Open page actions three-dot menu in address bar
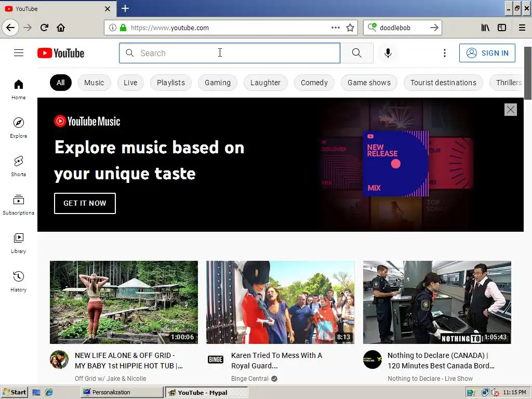Viewport: 532px width, 399px height. coord(336,28)
